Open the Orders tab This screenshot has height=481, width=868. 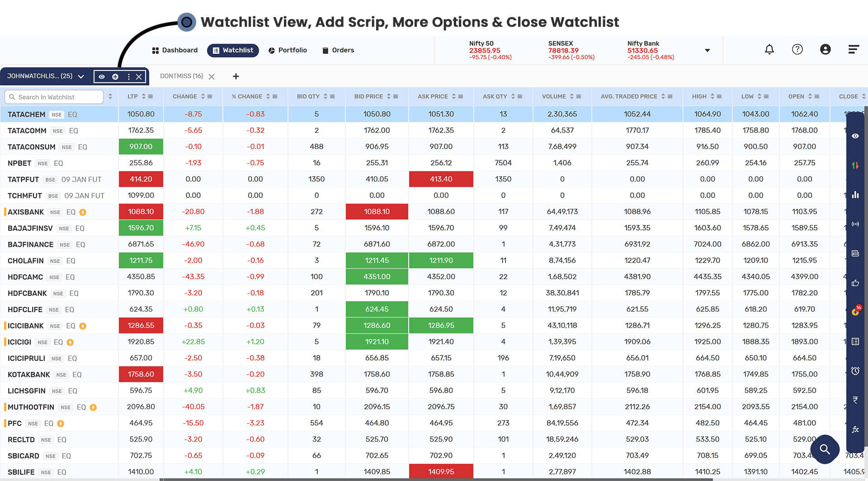pyautogui.click(x=338, y=50)
